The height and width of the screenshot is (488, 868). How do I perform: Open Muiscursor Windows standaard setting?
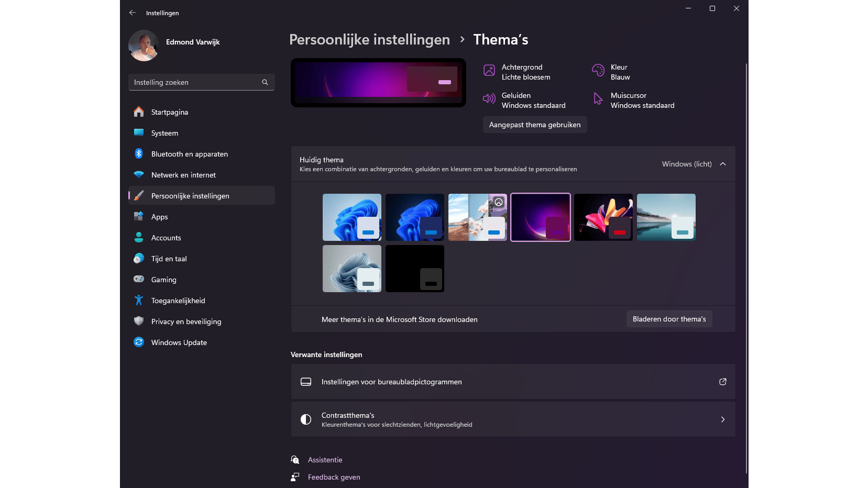(633, 101)
